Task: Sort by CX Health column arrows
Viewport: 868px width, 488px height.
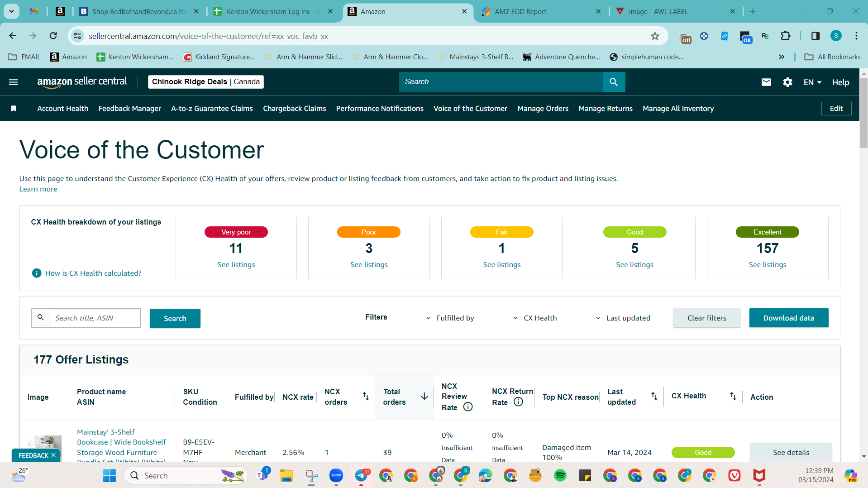Action: [733, 397]
